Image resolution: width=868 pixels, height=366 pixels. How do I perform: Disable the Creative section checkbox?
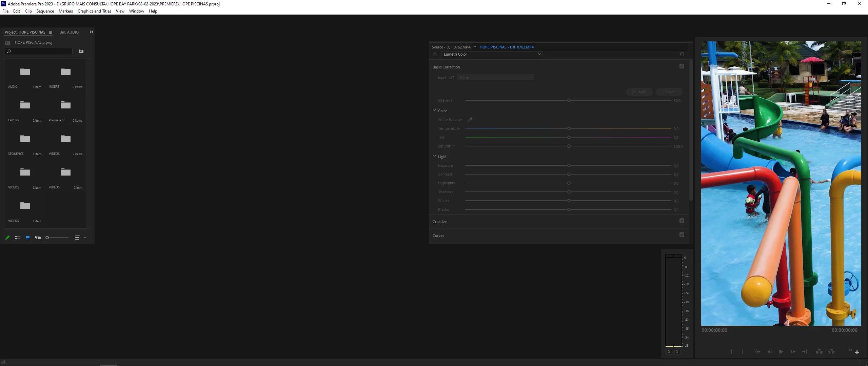click(682, 221)
